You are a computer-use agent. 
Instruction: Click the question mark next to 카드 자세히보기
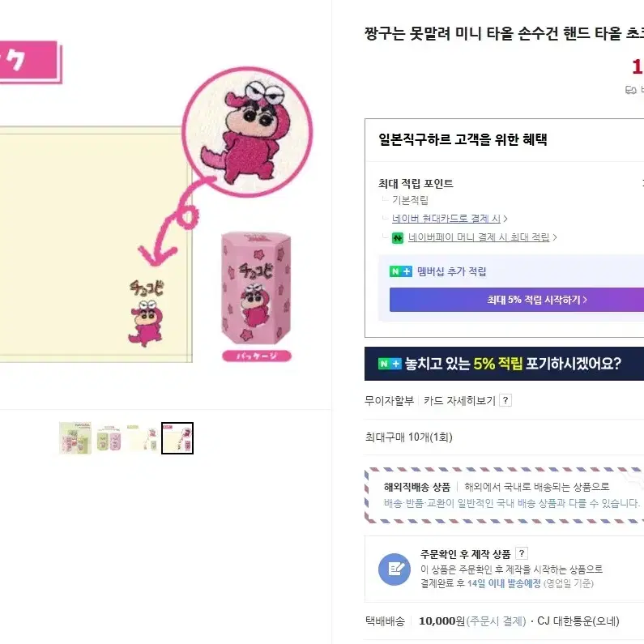coord(505,400)
